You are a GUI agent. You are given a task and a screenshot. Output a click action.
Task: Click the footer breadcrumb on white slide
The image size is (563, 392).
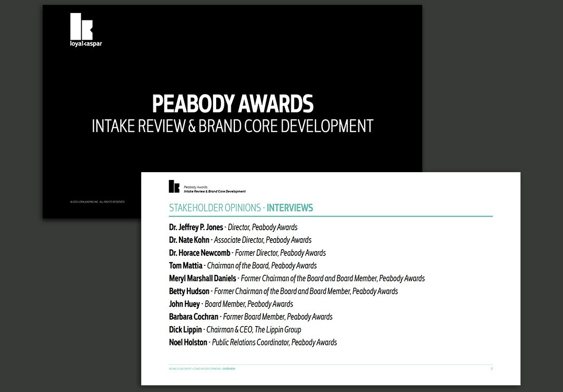(x=202, y=369)
